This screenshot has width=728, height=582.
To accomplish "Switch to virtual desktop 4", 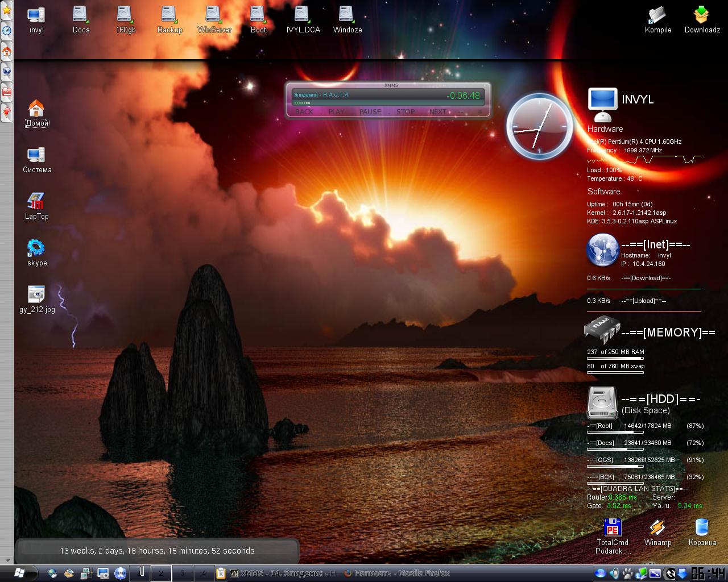I will pyautogui.click(x=204, y=573).
